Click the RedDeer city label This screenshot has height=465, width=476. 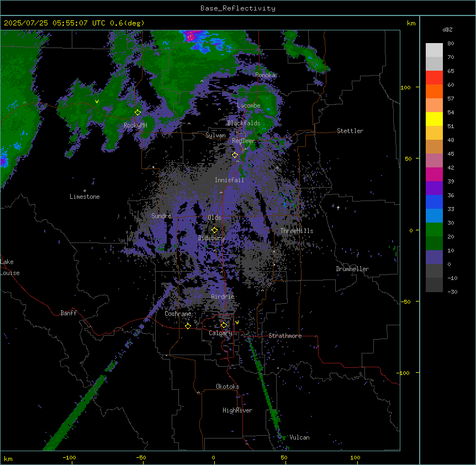[x=243, y=141]
